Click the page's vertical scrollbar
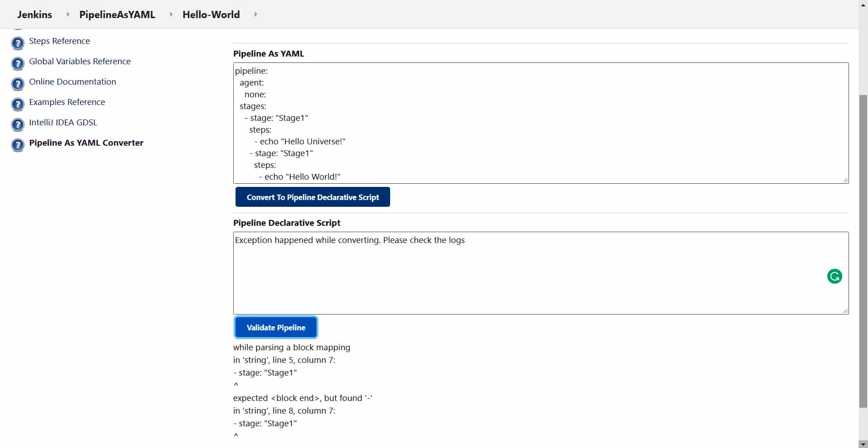Image resolution: width=868 pixels, height=448 pixels. [x=863, y=249]
